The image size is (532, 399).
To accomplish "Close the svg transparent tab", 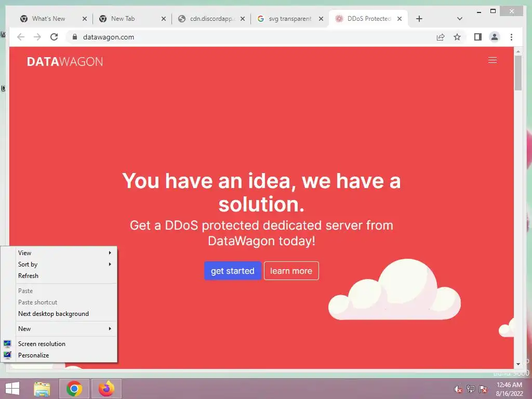I will (x=321, y=19).
